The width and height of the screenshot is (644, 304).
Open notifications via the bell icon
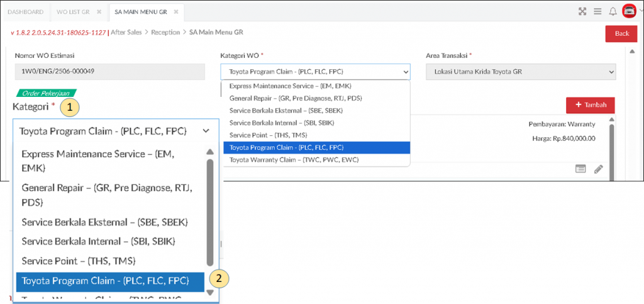tap(613, 11)
